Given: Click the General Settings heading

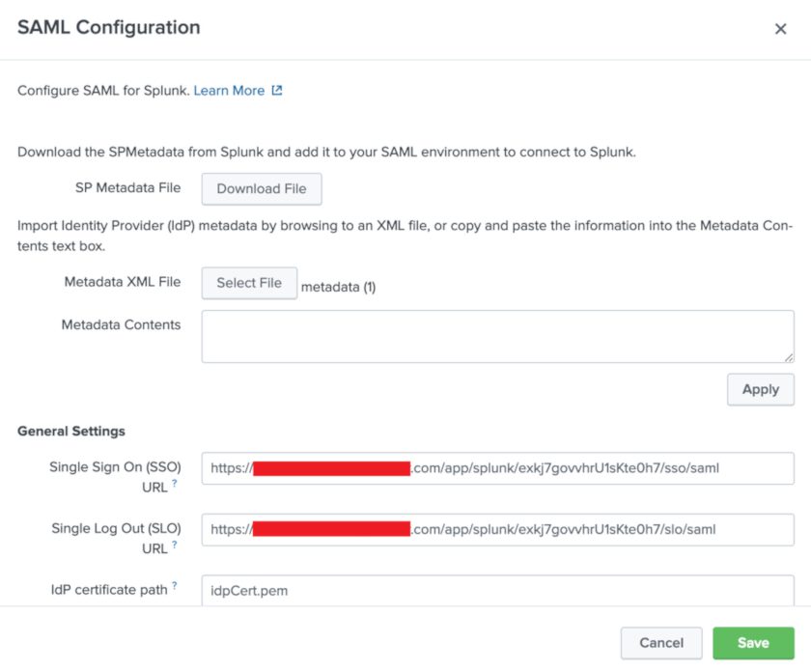Looking at the screenshot, I should (x=71, y=431).
